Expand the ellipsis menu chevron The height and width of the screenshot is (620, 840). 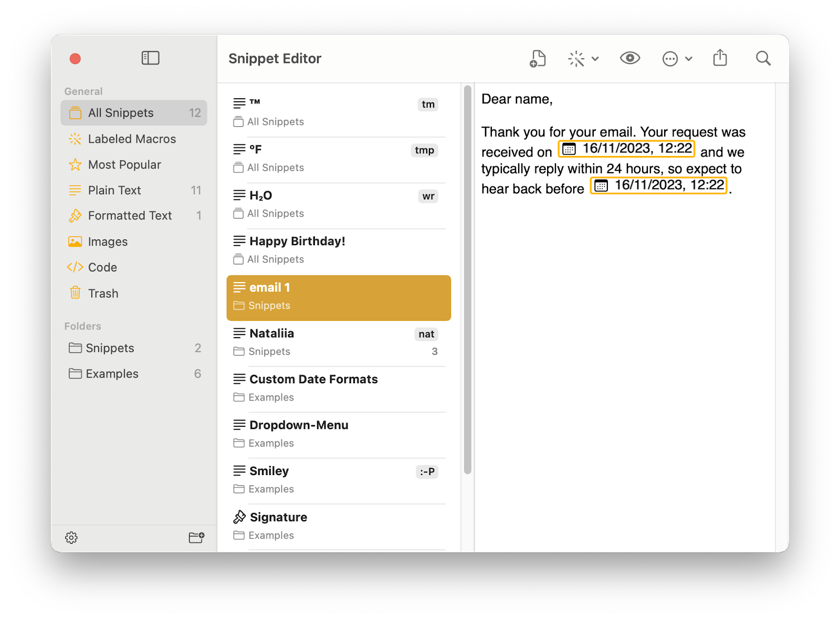pyautogui.click(x=689, y=59)
